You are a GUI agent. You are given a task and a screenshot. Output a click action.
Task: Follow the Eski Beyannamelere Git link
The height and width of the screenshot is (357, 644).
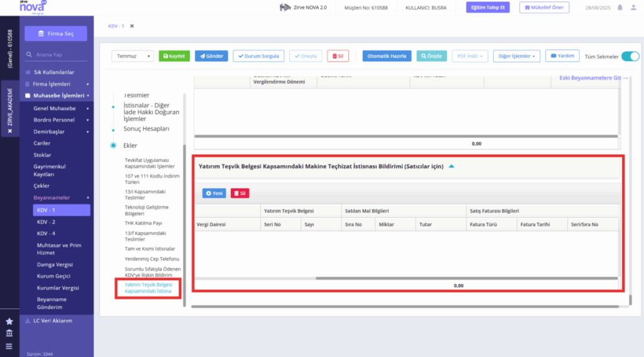click(594, 77)
